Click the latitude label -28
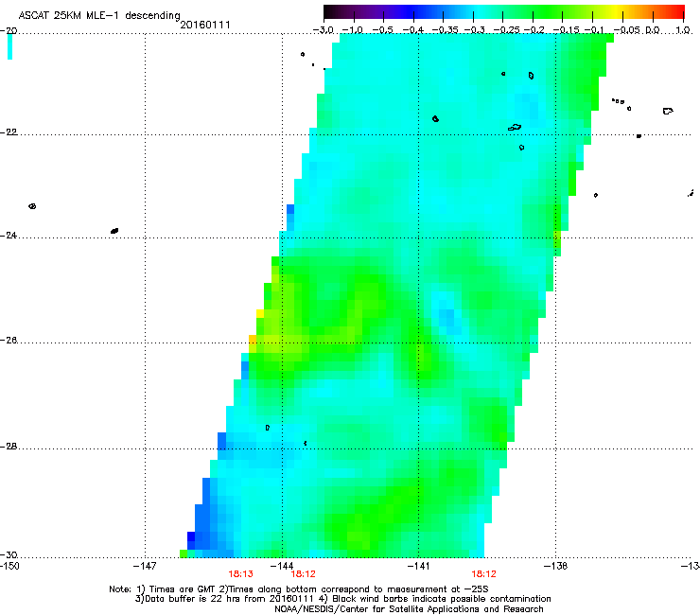The image size is (700, 615). [x=9, y=447]
